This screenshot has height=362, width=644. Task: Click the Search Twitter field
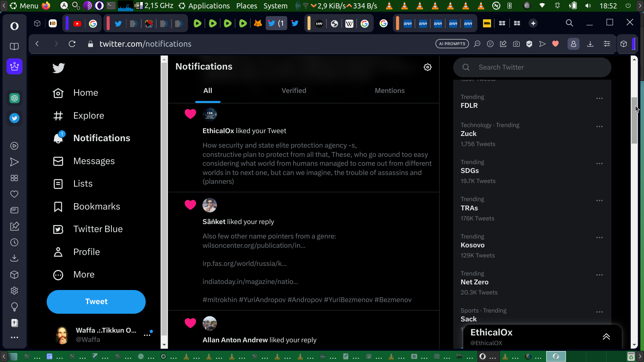click(x=532, y=67)
